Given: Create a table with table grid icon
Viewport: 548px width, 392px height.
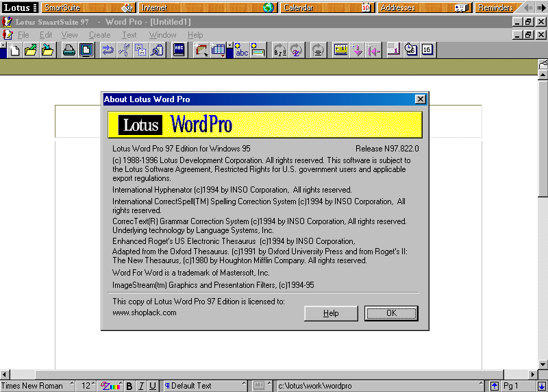Looking at the screenshot, I should click(x=218, y=50).
